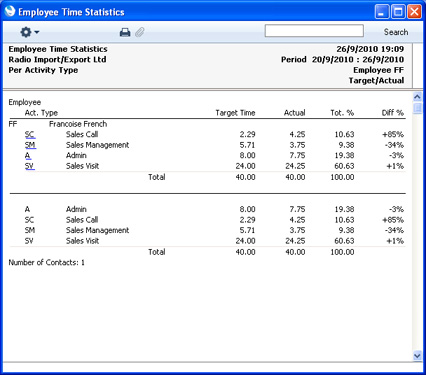Viewport: 426px width, 375px height.
Task: Open the SC activity type link
Action: click(x=30, y=135)
